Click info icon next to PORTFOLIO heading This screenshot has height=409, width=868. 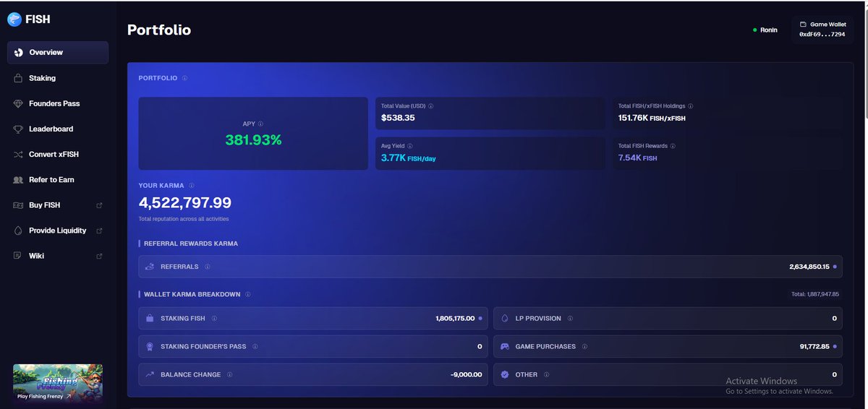click(184, 78)
